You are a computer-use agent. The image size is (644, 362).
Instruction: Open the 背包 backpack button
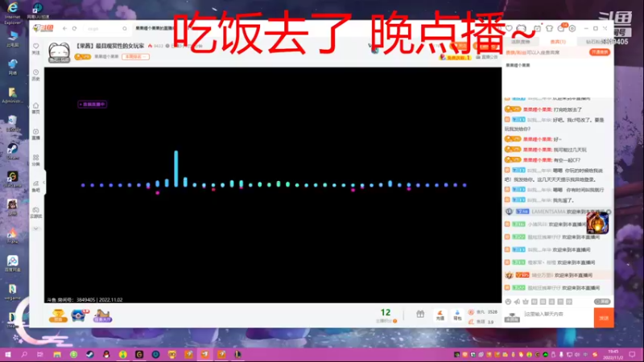(x=457, y=315)
